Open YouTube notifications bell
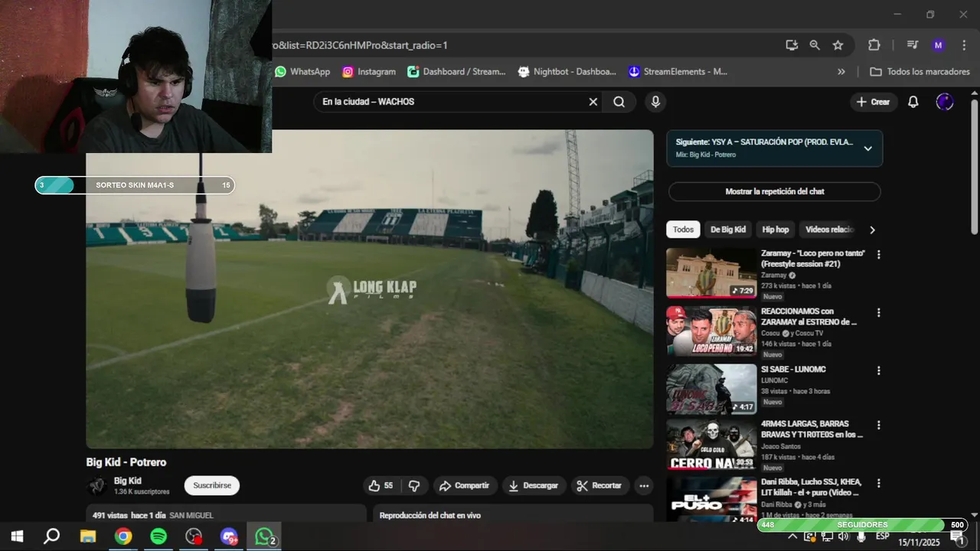The height and width of the screenshot is (551, 980). click(913, 102)
